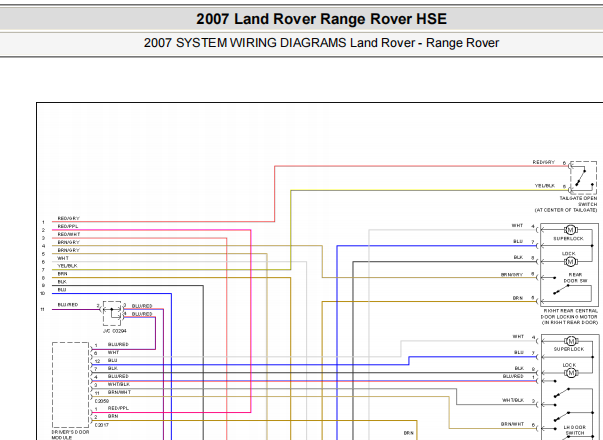Image resolution: width=603 pixels, height=440 pixels.
Task: Select the RED/PPL label on wire 2
Action: click(x=68, y=227)
